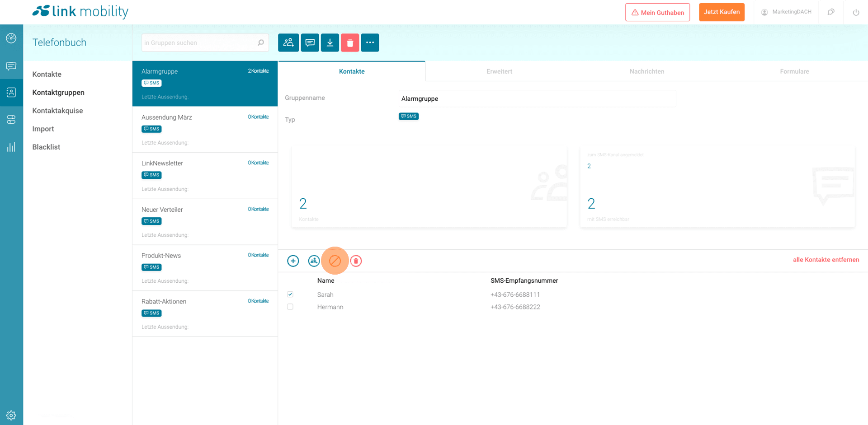This screenshot has height=425, width=868.
Task: Click the Jetzt Kaufen button
Action: (722, 12)
